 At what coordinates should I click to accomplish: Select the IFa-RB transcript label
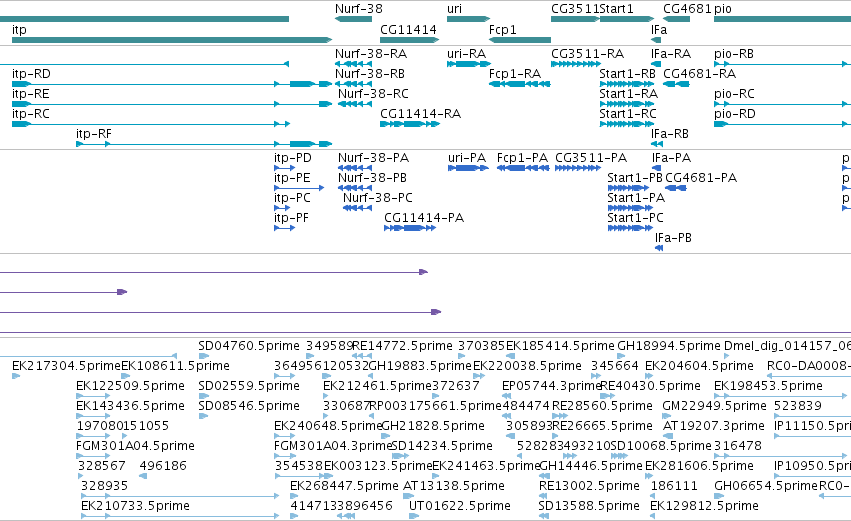point(670,134)
